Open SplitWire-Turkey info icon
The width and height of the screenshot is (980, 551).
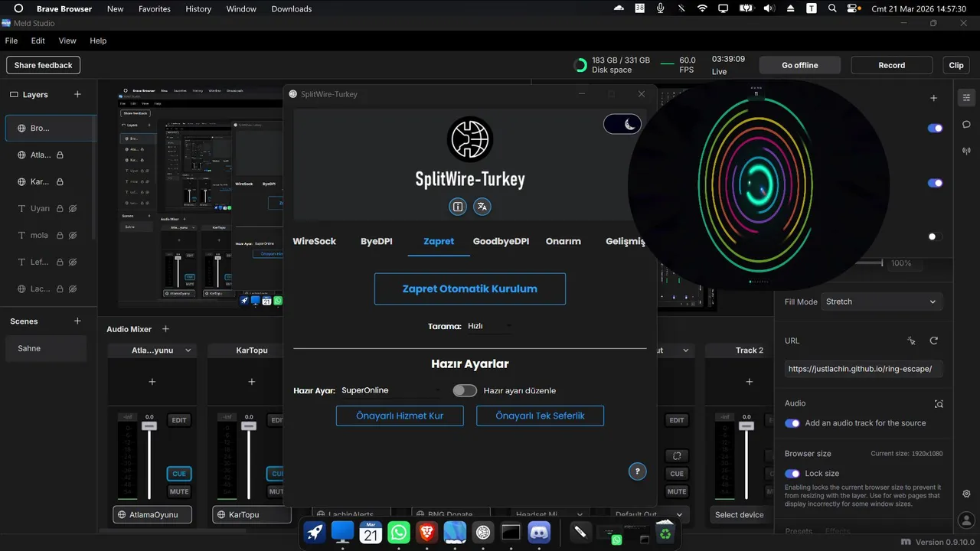click(458, 207)
